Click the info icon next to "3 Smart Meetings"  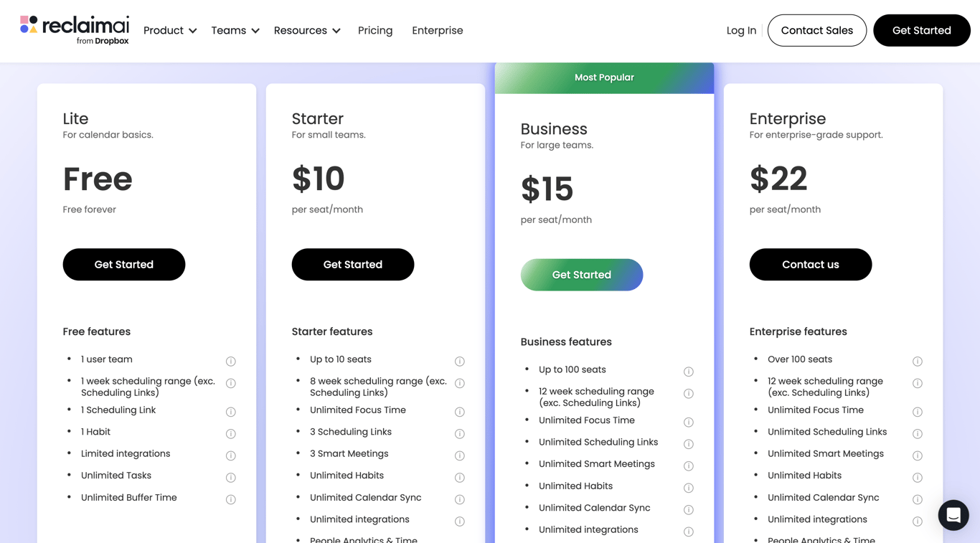click(x=460, y=455)
